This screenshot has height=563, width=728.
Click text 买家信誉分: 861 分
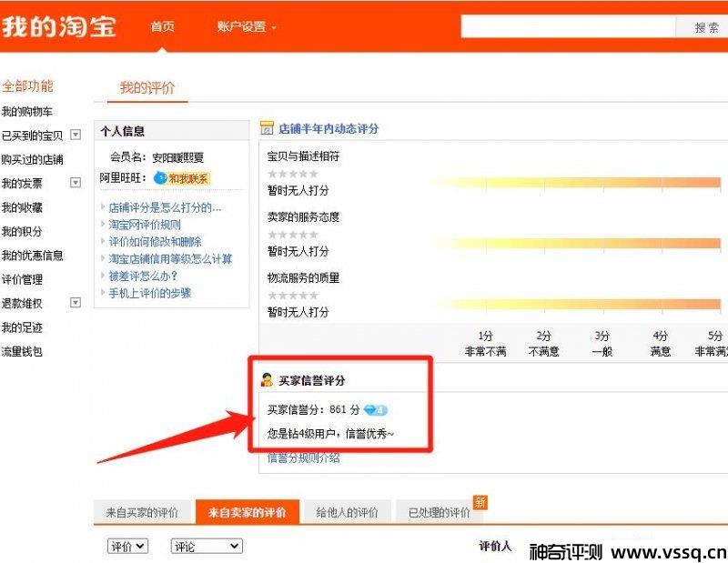tap(313, 410)
